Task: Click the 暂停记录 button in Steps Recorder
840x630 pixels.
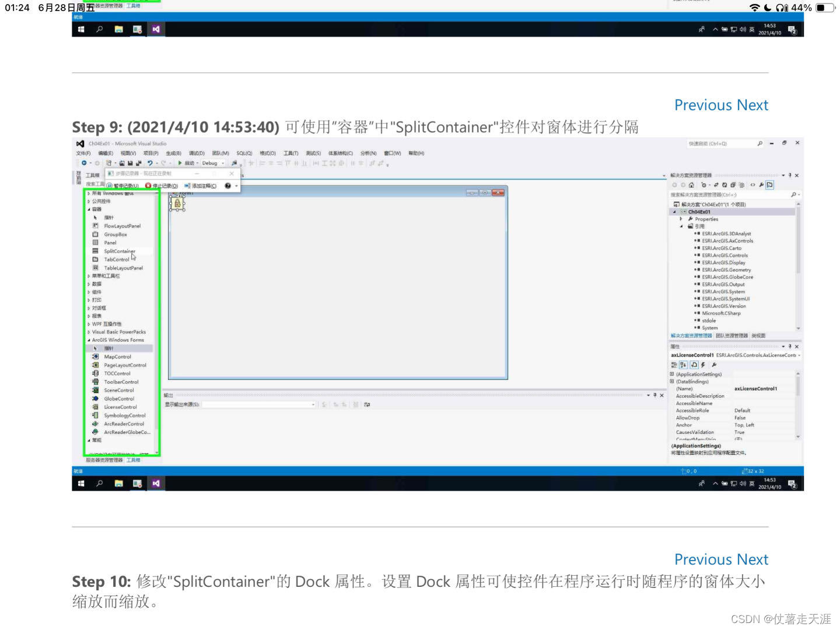Action: tap(123, 185)
